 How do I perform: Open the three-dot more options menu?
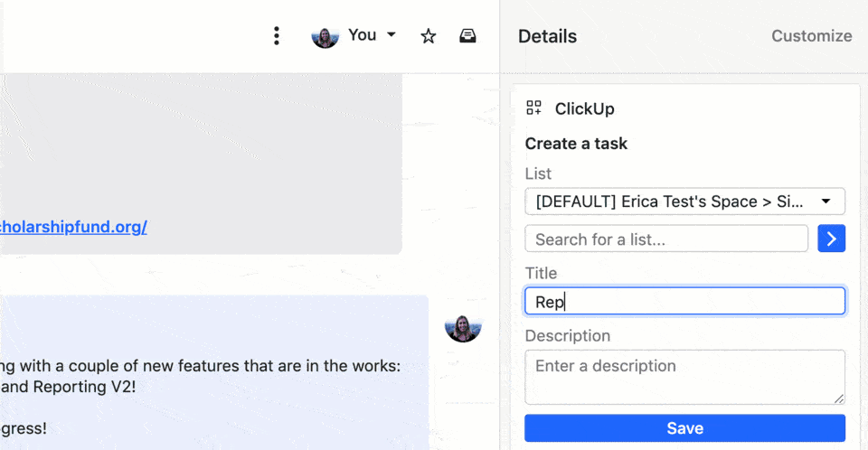pos(277,36)
